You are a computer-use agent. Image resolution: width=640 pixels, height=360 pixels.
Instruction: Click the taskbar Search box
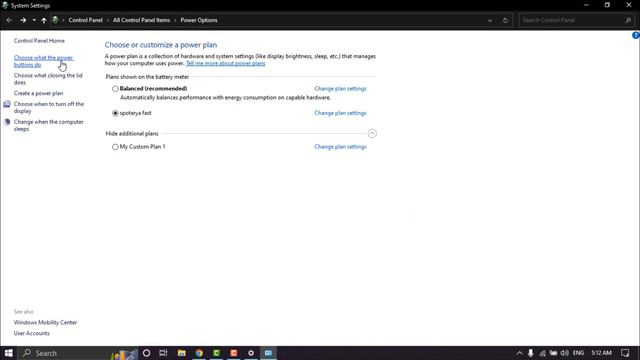pyautogui.click(x=78, y=353)
